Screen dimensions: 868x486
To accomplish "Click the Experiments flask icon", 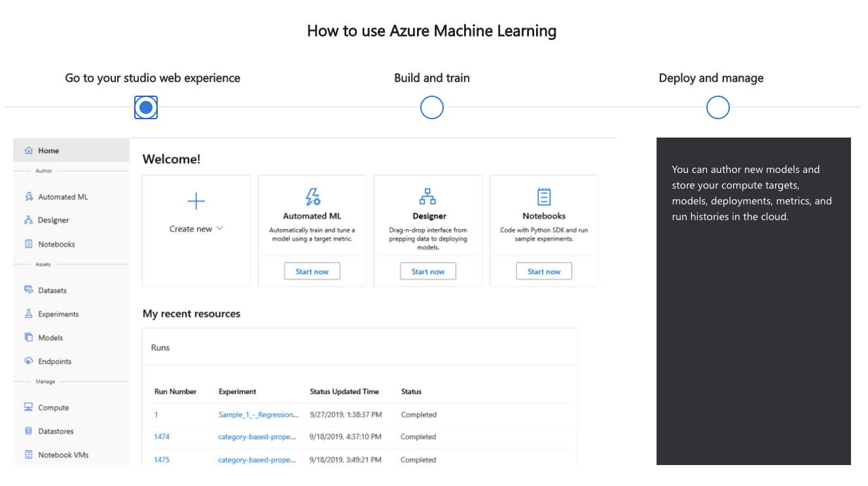I will 29,314.
